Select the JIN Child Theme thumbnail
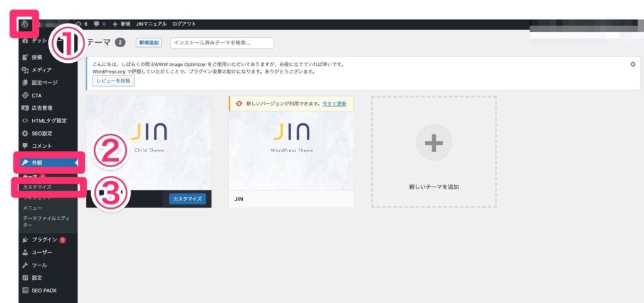Viewport: 644px width, 303px height. [148, 143]
